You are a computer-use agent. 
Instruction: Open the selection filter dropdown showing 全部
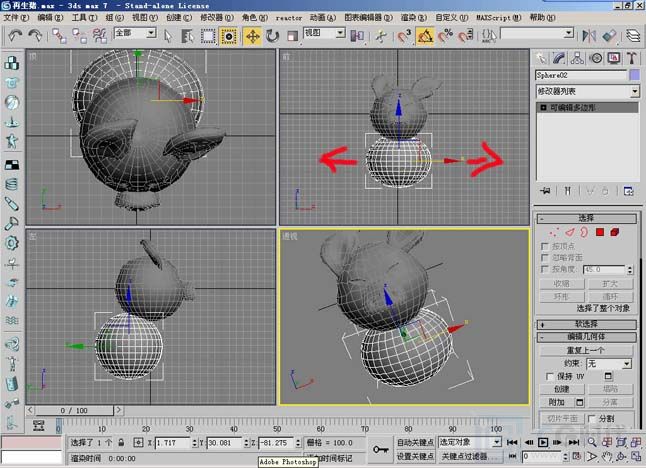coord(135,33)
